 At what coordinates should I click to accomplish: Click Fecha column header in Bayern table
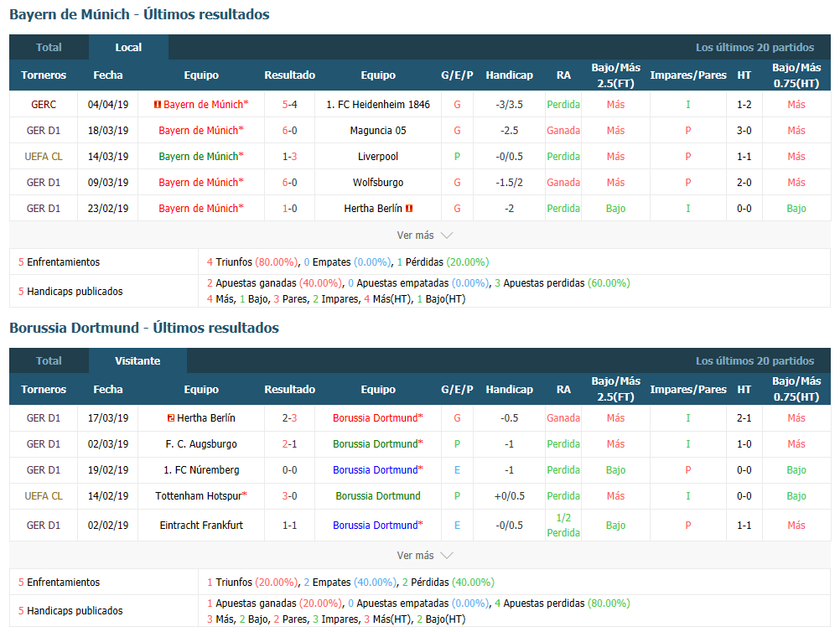108,75
